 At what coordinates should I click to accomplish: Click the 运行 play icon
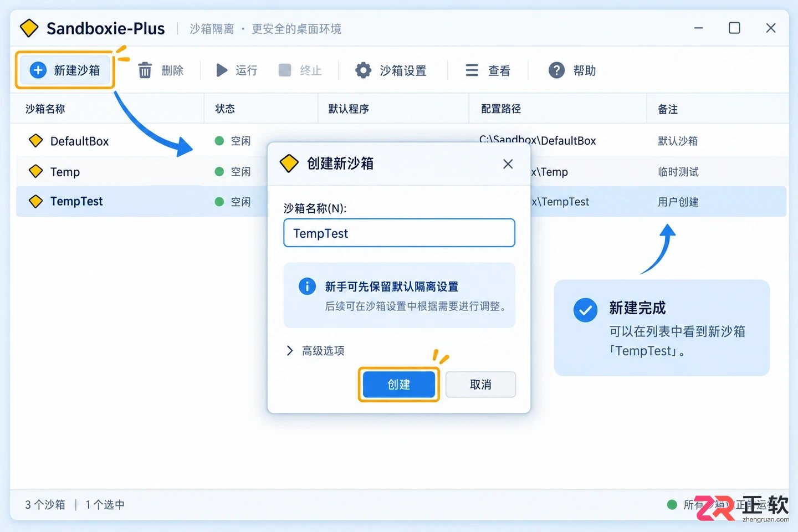222,70
